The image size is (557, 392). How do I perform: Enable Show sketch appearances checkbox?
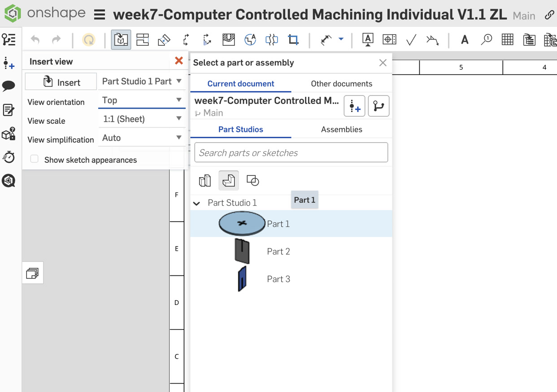[x=35, y=159]
